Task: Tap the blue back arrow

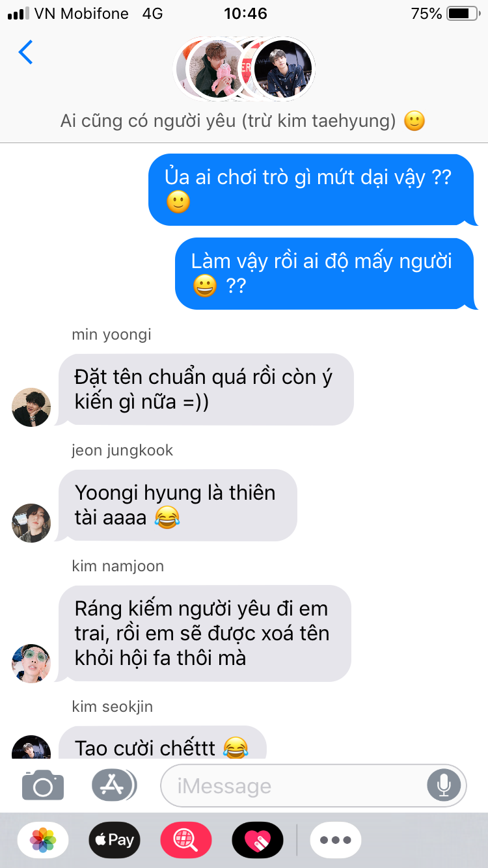Action: [25, 52]
